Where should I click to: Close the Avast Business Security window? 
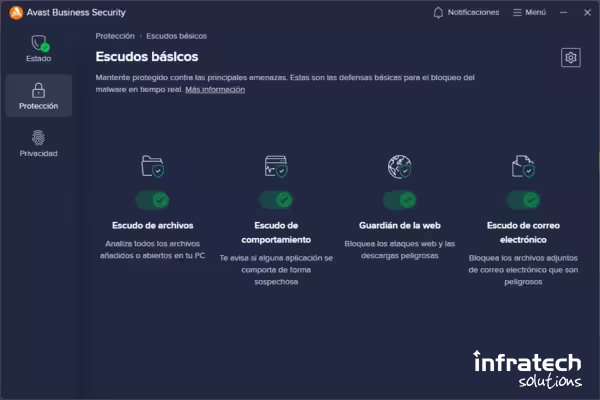(x=587, y=13)
